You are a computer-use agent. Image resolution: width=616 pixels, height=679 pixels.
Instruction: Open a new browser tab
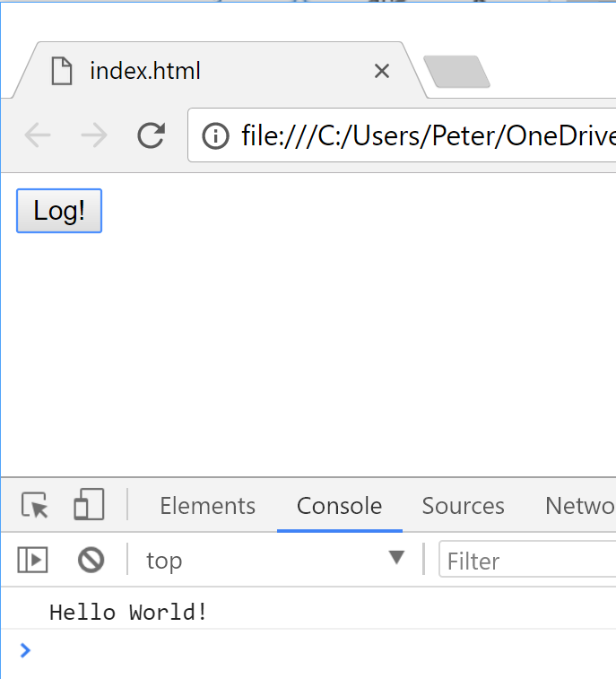coord(456,73)
